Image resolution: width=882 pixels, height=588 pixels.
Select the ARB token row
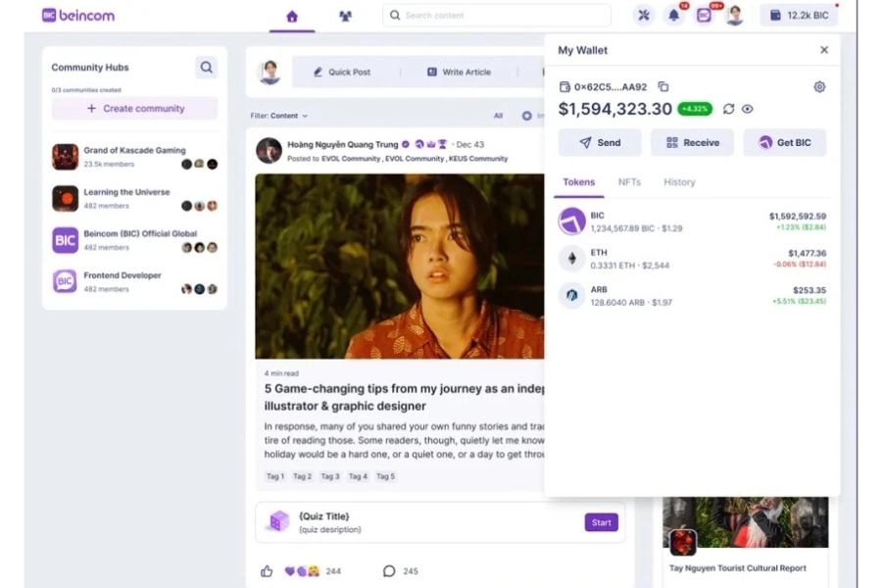pyautogui.click(x=692, y=296)
